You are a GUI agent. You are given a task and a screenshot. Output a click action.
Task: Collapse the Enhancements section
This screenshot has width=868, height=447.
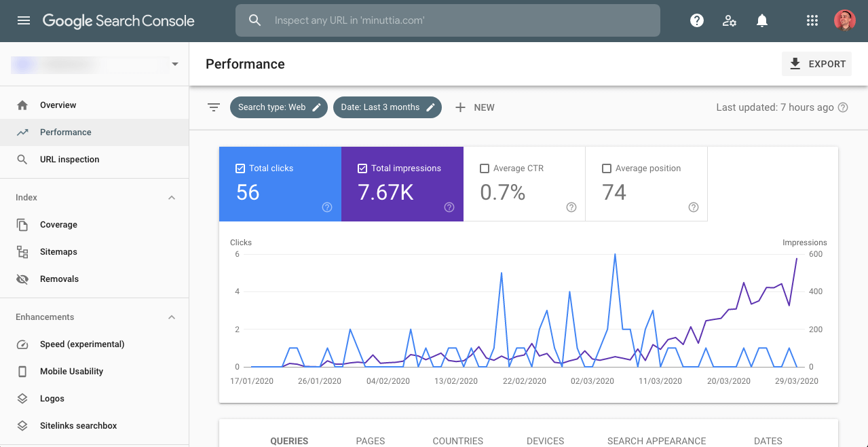[x=172, y=317]
